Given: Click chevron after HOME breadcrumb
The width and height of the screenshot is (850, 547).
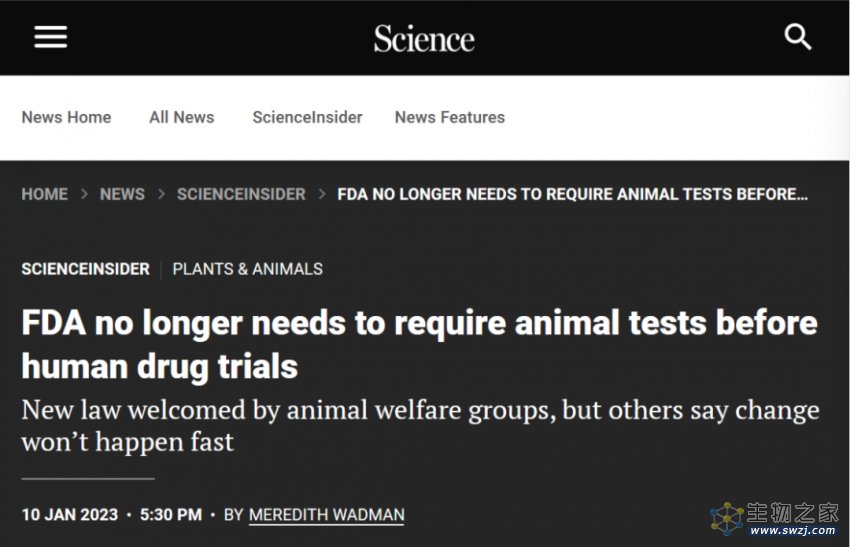Looking at the screenshot, I should point(84,194).
